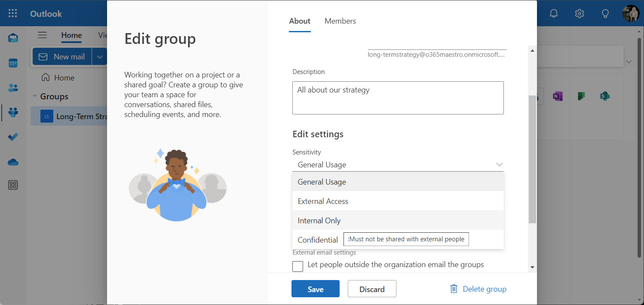Save the group changes

315,289
